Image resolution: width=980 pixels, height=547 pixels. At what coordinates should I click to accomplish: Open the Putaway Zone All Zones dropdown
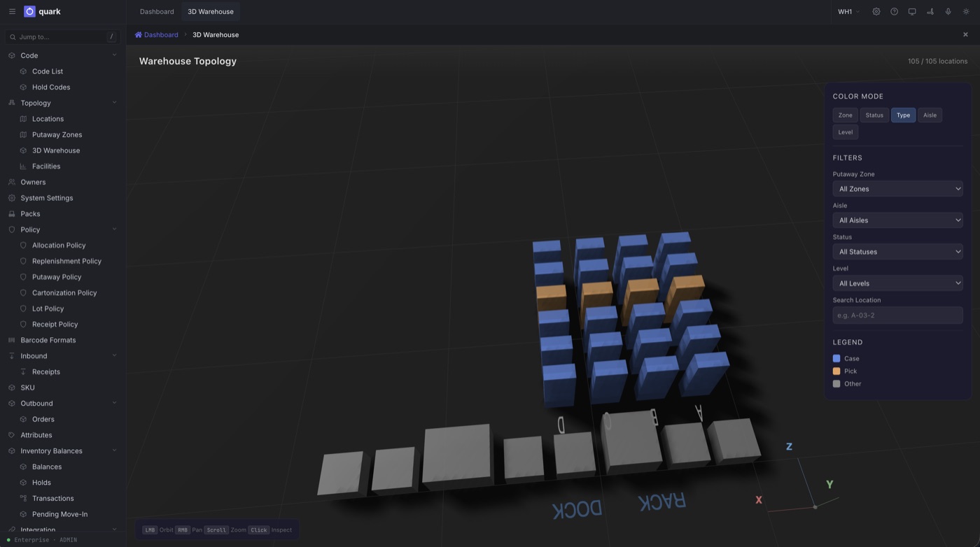[x=897, y=189]
